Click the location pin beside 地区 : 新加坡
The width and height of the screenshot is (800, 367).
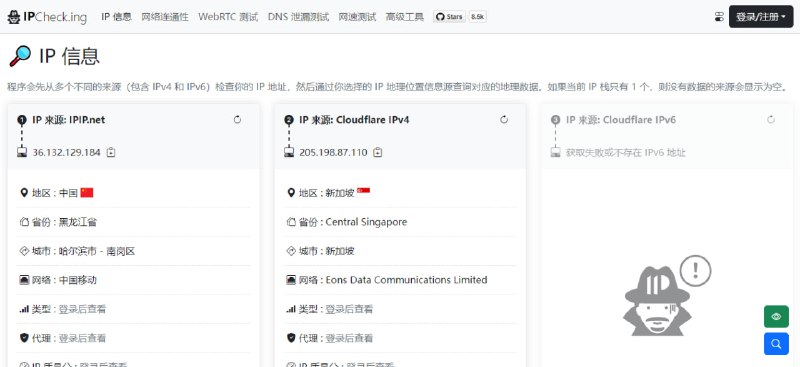click(x=291, y=192)
